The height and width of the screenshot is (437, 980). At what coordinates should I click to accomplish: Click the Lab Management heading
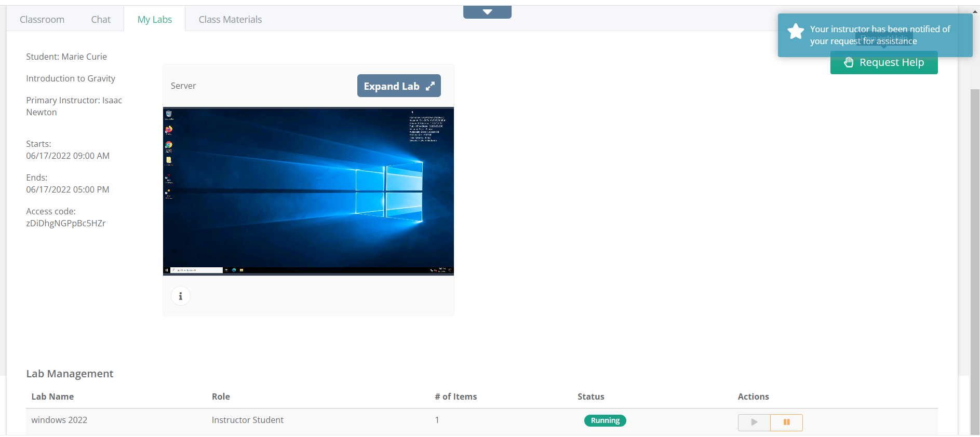pyautogui.click(x=70, y=374)
